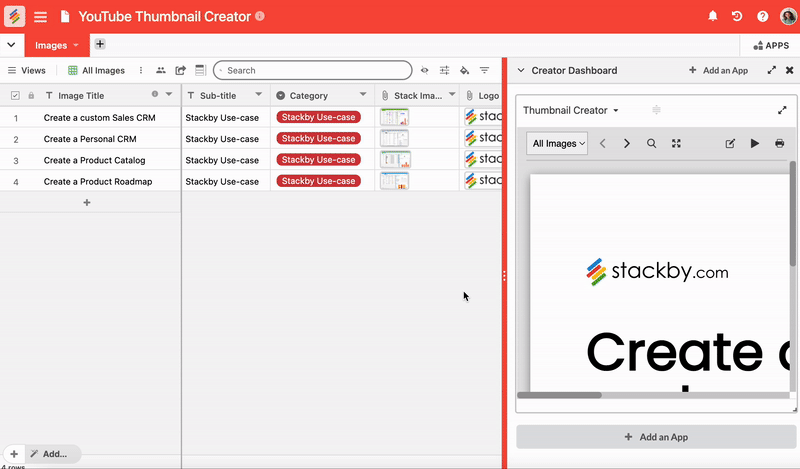
Task: Select cell 'Create a Product Catalog'
Action: click(94, 160)
